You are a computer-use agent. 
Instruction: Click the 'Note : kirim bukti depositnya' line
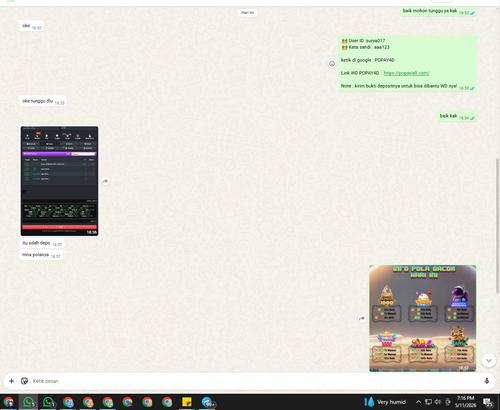(x=399, y=86)
